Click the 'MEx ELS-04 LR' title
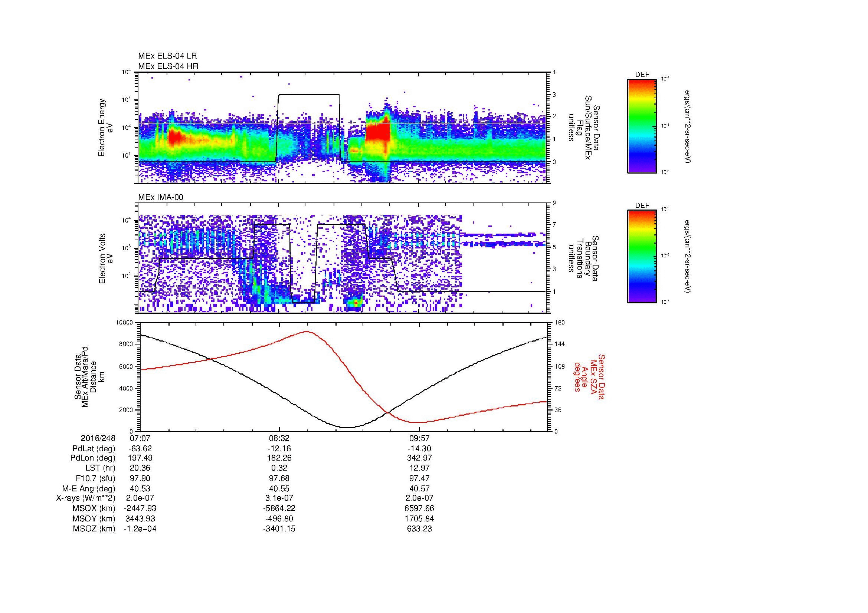The image size is (868, 613). click(167, 56)
